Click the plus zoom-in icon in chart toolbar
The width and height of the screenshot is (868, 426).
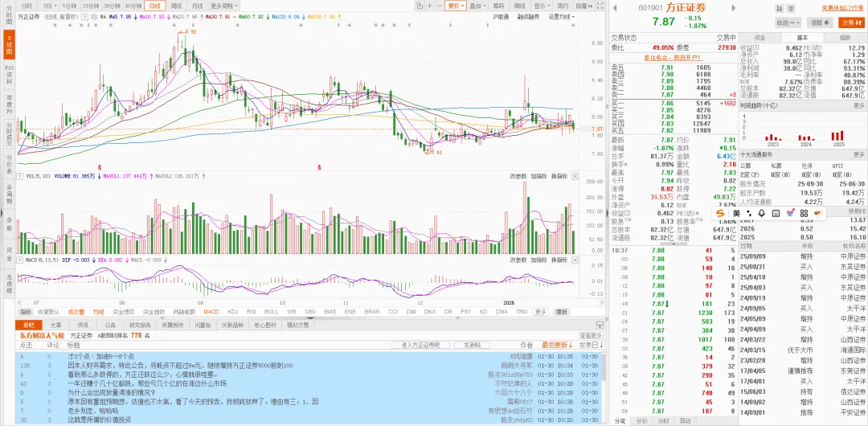pos(429,6)
